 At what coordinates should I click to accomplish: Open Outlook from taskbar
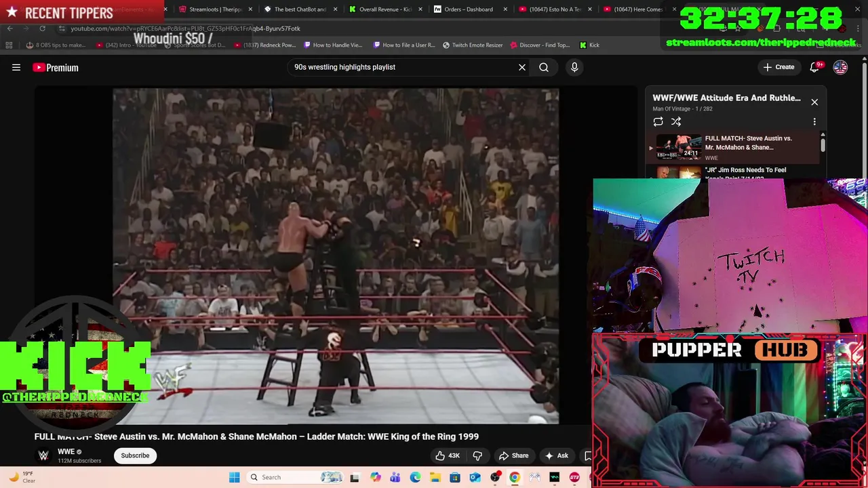point(475,477)
